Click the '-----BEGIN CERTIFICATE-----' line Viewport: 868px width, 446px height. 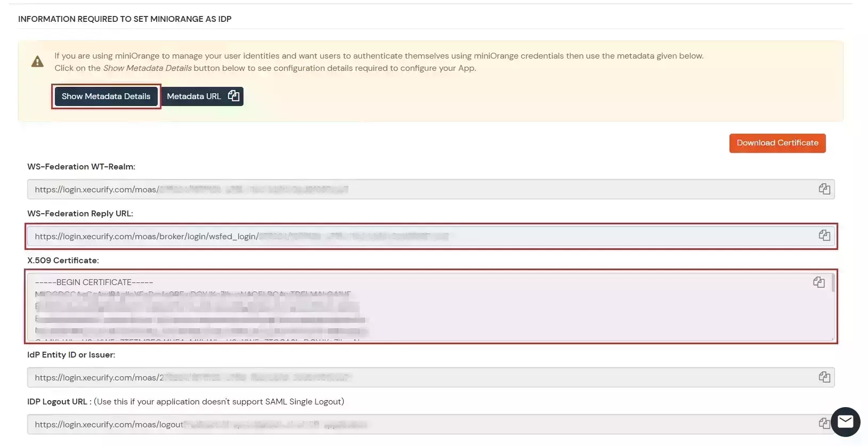94,282
